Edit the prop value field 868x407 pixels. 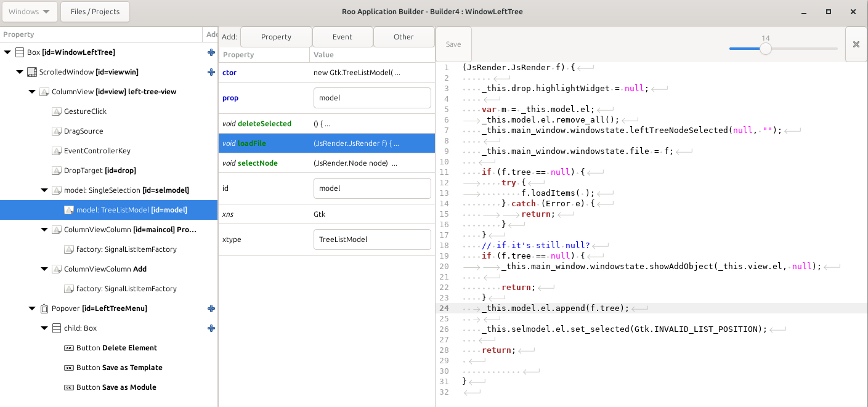point(372,98)
